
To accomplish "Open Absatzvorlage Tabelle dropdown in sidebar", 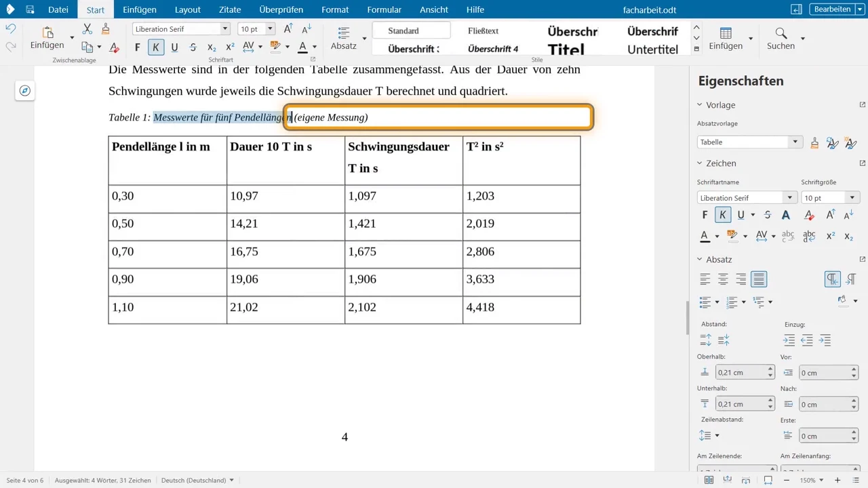I will 795,142.
